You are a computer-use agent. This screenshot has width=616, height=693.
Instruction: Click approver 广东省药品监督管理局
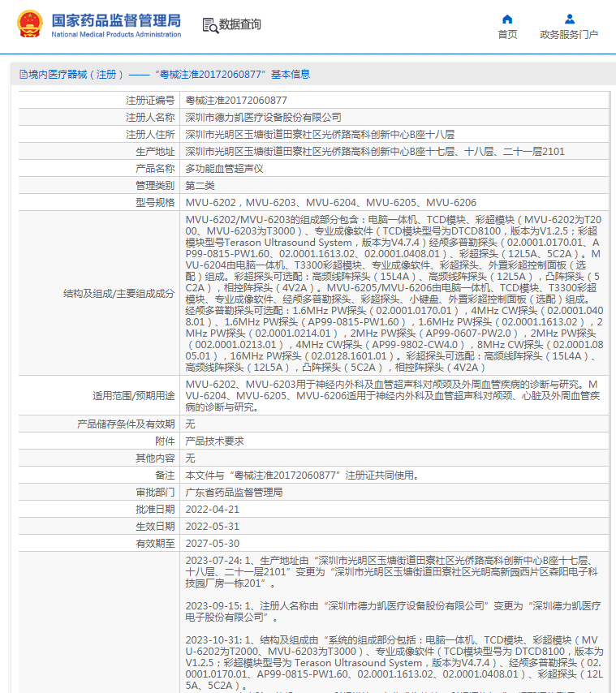click(x=235, y=492)
